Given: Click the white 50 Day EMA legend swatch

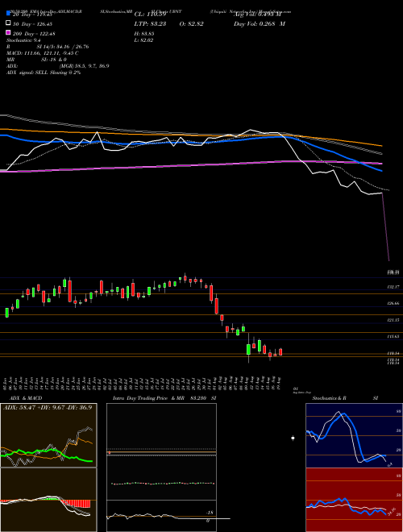Looking at the screenshot, I should tap(9, 23).
